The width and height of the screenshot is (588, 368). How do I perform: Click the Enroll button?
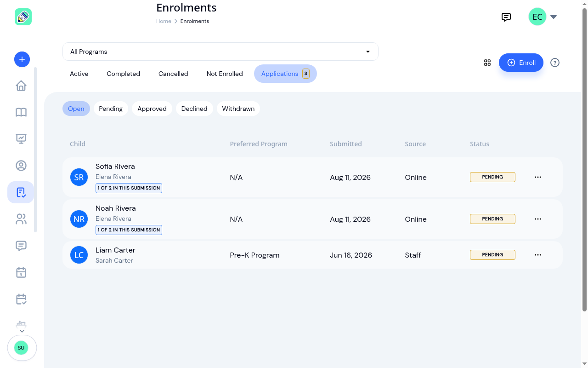click(521, 63)
